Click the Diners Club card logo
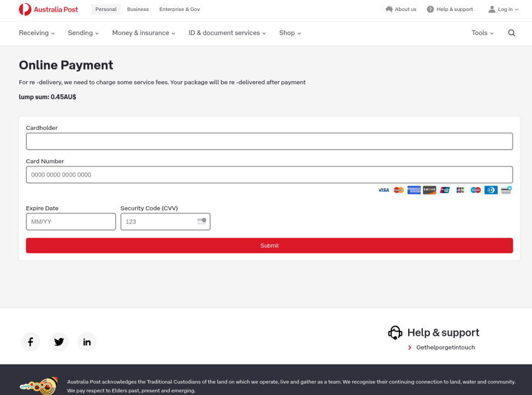Screen dimensions: 532x395 [491, 190]
